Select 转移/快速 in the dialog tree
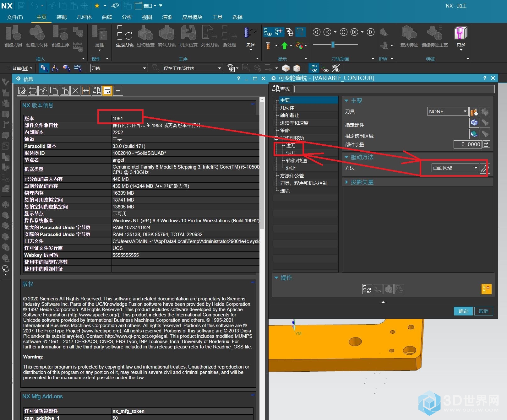Screen dimensions: 507x420 click(297, 160)
